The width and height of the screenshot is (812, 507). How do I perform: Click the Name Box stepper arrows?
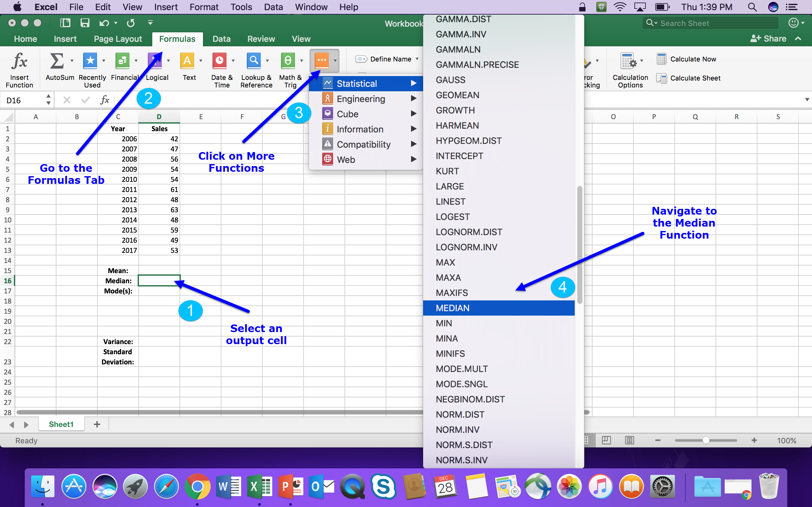[49, 100]
